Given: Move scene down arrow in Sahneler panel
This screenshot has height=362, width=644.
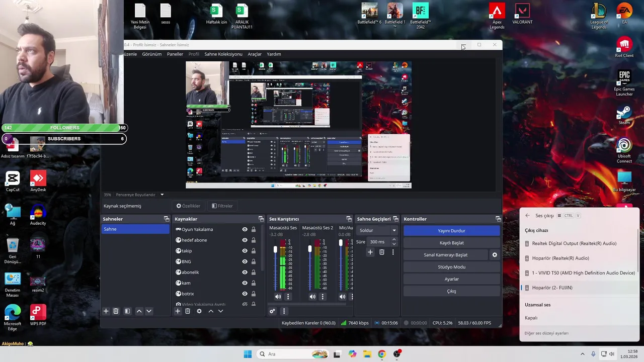Looking at the screenshot, I should point(149,311).
